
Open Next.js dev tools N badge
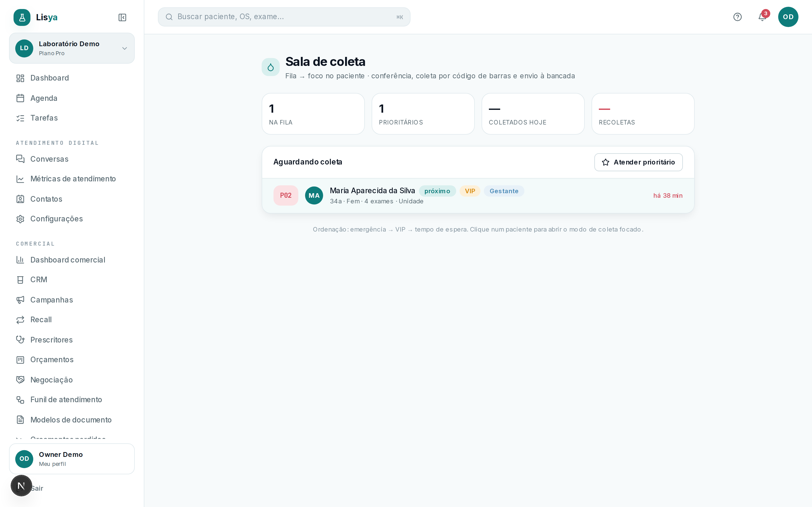(21, 486)
